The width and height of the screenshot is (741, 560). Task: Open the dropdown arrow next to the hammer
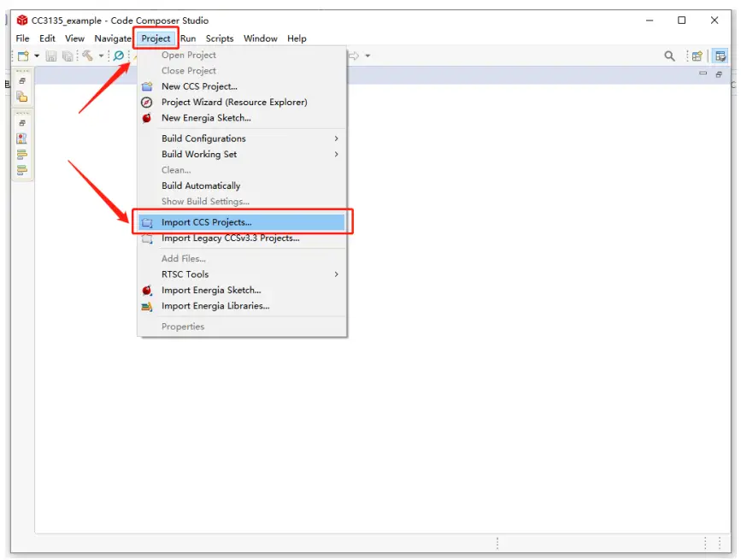coord(101,56)
